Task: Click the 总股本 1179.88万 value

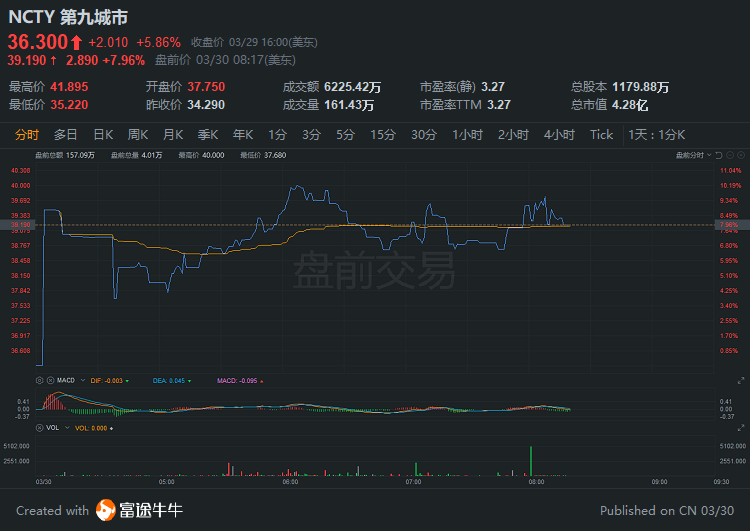Action: click(640, 87)
